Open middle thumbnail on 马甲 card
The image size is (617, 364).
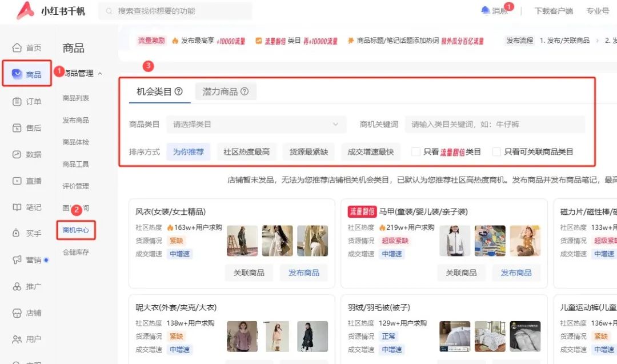[490, 241]
